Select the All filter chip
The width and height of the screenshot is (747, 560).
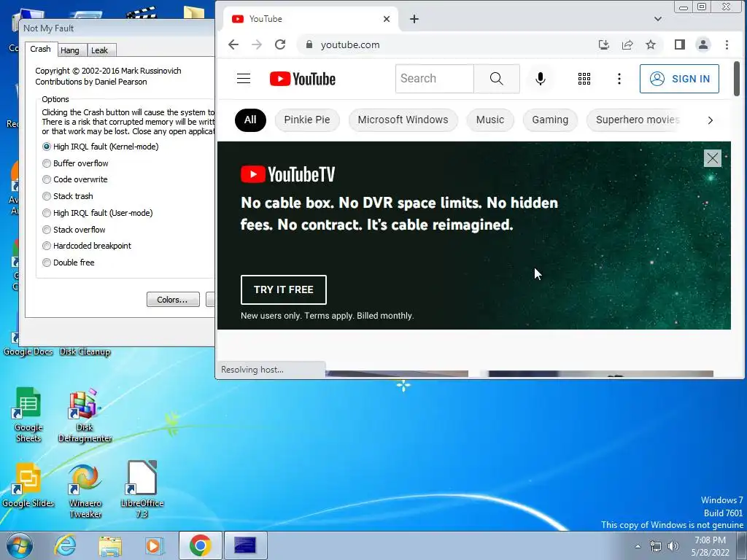point(251,120)
